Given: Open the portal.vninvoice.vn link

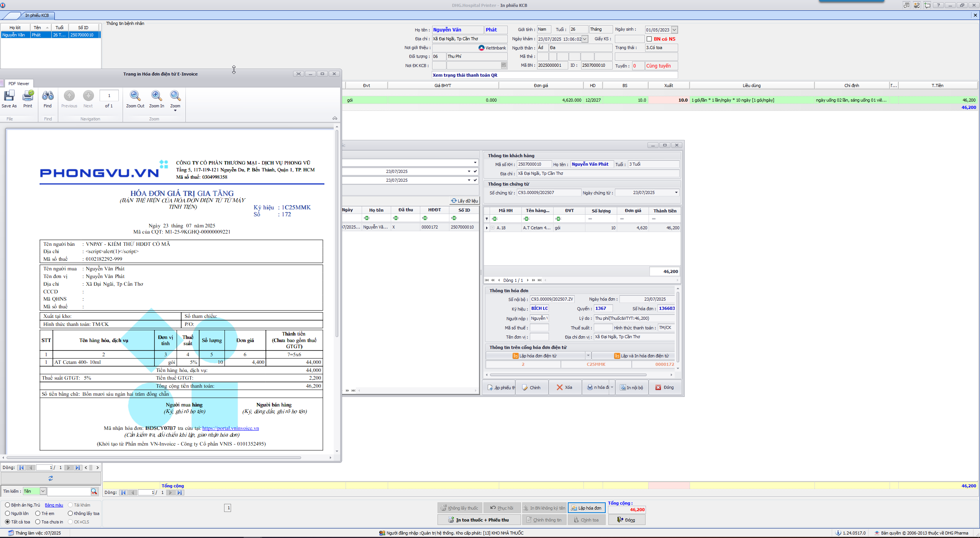Looking at the screenshot, I should (x=230, y=428).
